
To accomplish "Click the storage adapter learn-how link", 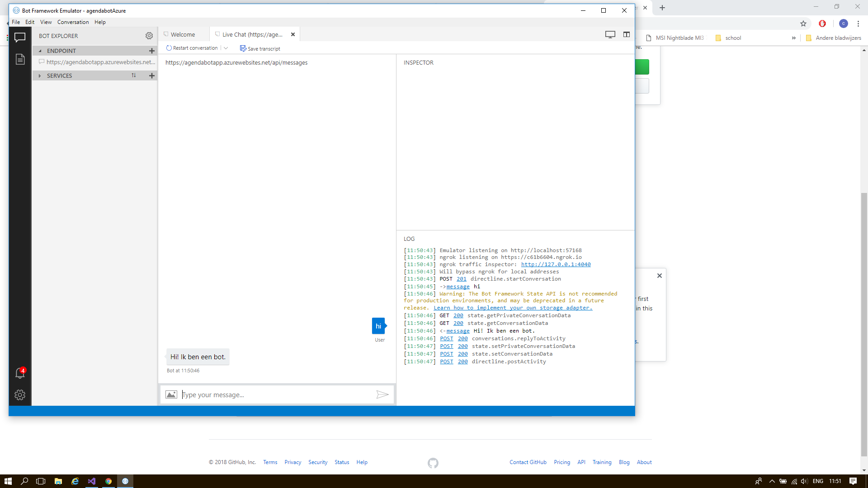I will [513, 308].
